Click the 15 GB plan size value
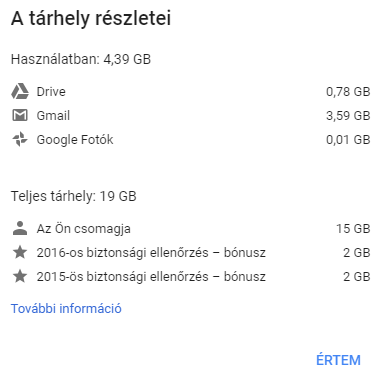This screenshot has width=381, height=378. coord(353,229)
